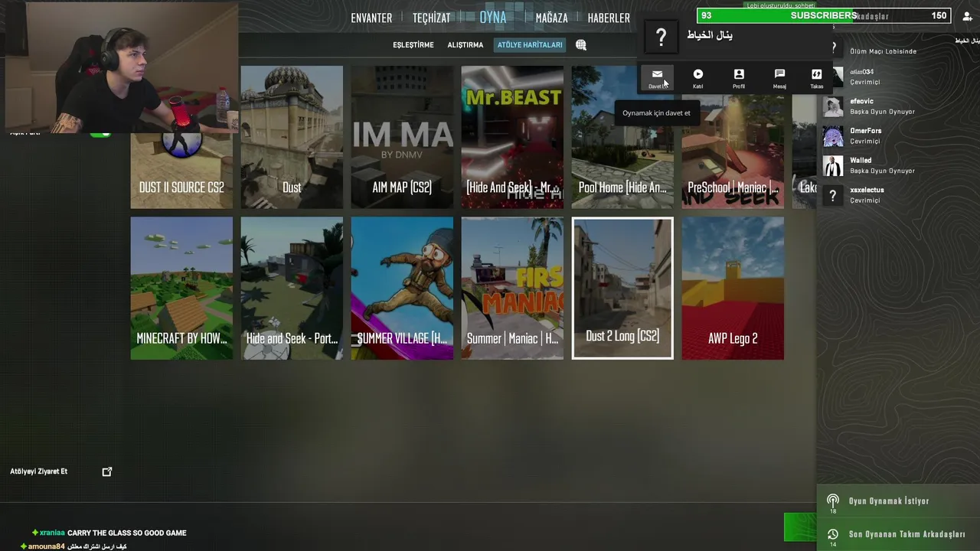Click aslan034 friend name

coord(861,72)
